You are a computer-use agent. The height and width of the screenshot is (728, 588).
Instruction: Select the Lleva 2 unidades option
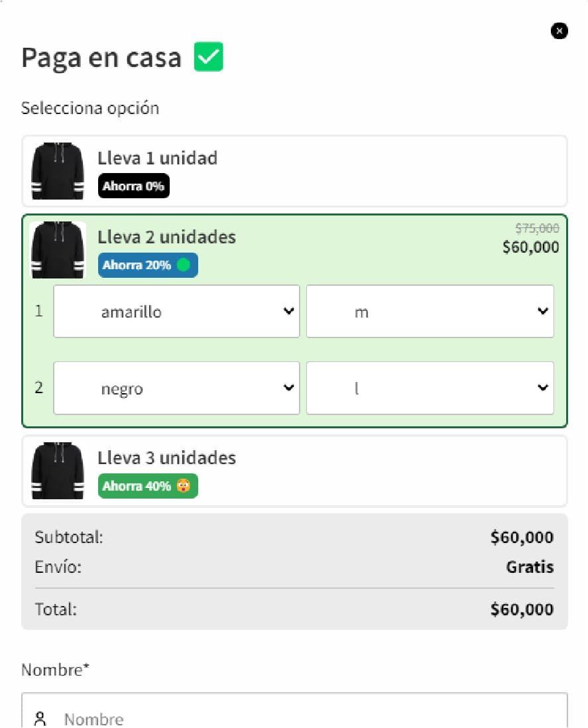coord(331,237)
